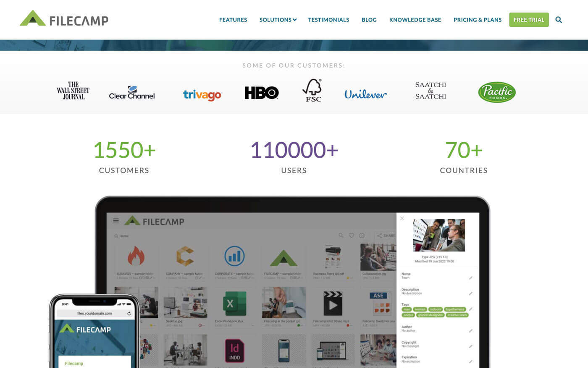Viewport: 588px width, 368px height.
Task: Click the info circle icon in the mockup toolbar
Action: [362, 236]
